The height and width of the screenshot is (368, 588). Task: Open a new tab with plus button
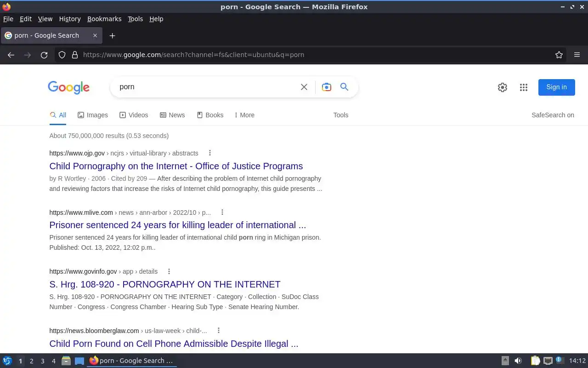112,35
